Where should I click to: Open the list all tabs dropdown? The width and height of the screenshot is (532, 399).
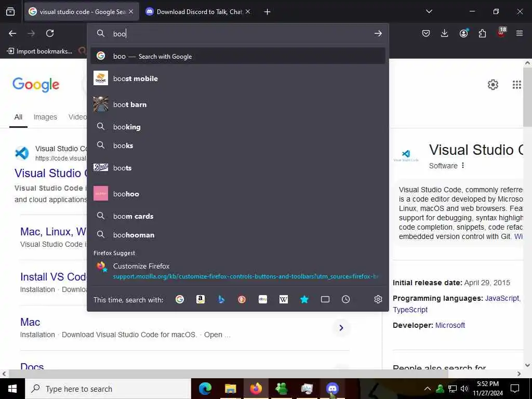coord(429,11)
